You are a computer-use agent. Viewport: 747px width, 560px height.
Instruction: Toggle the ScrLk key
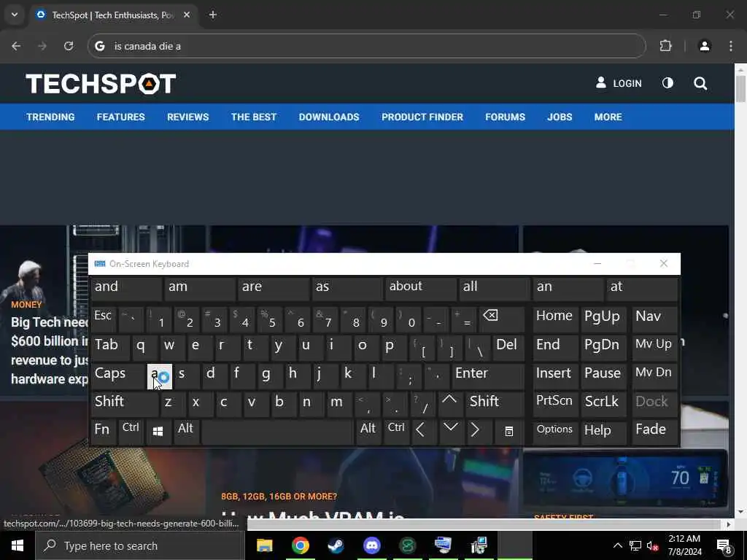point(603,404)
